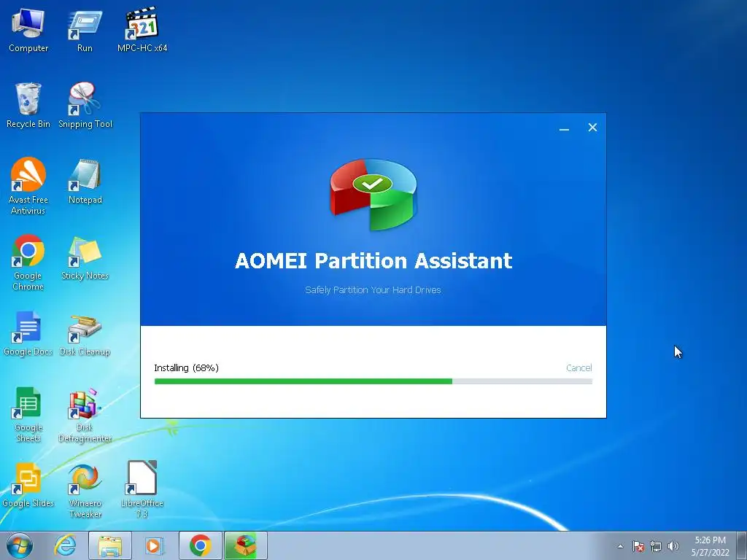
Task: Switch to Chrome in the taskbar
Action: 200,545
